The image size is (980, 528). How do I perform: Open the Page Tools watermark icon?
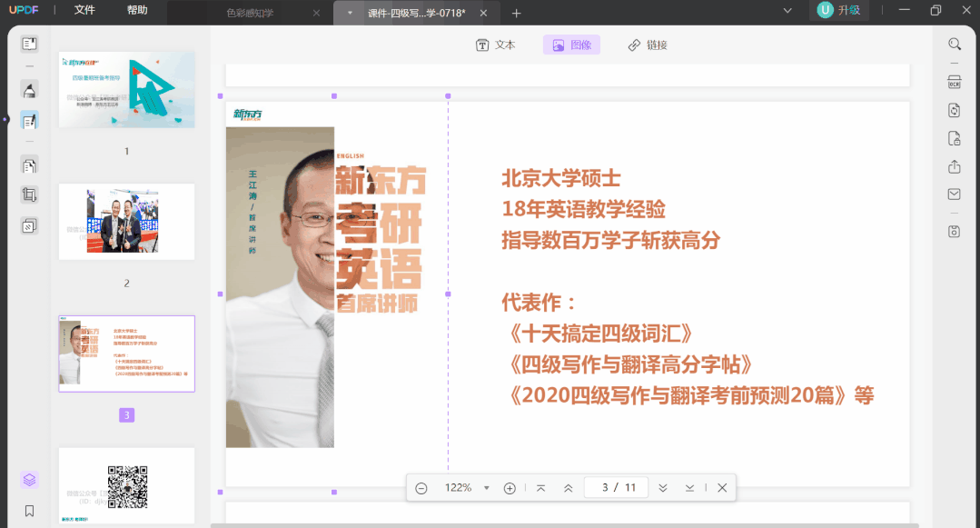[29, 225]
